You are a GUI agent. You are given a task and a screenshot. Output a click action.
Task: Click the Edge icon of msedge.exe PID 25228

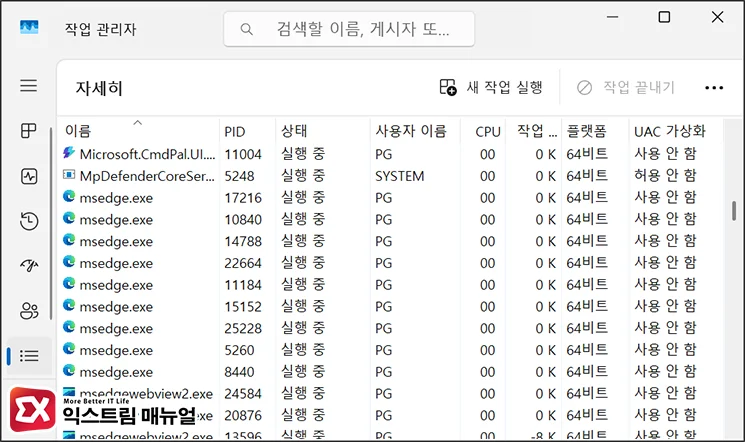click(x=69, y=327)
